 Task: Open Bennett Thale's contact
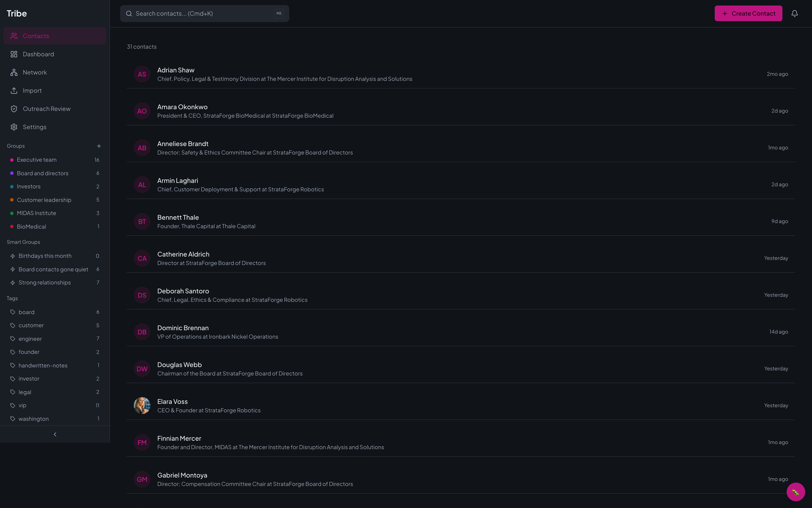(461, 221)
